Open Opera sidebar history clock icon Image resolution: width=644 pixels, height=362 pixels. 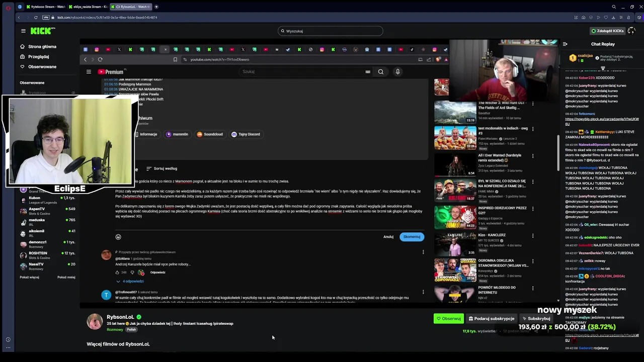coord(8,339)
